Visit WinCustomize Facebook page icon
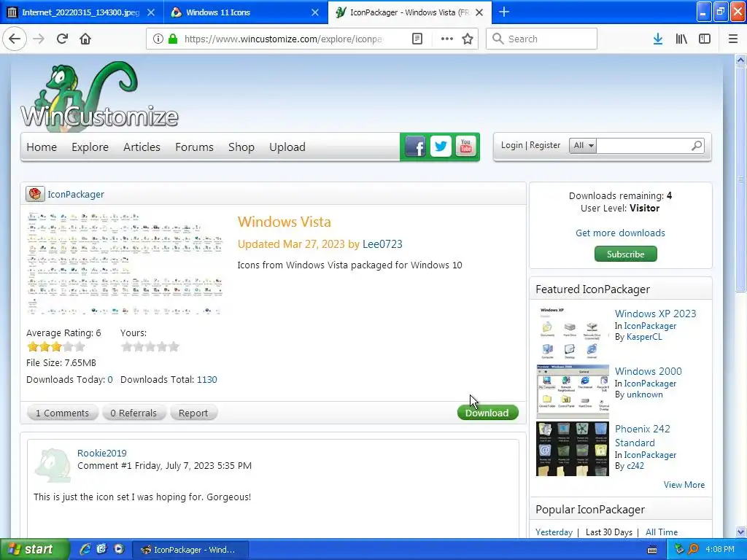747x560 pixels. click(x=415, y=147)
